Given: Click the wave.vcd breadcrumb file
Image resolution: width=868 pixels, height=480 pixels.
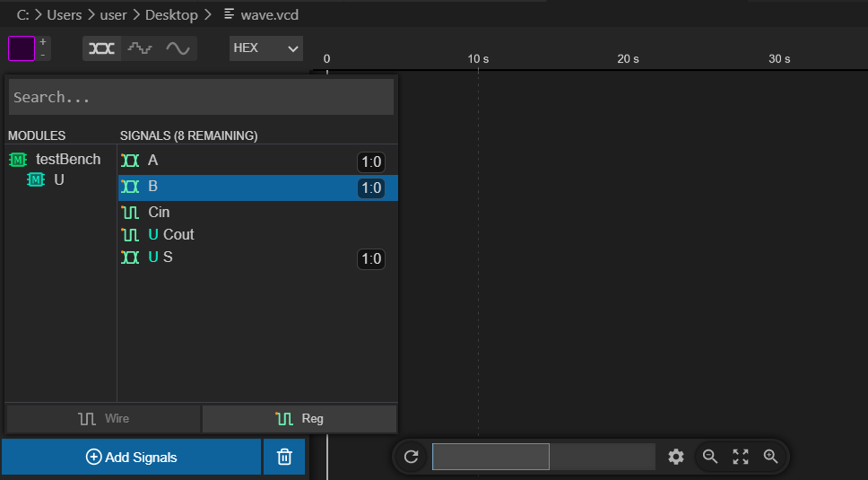Looking at the screenshot, I should (270, 15).
